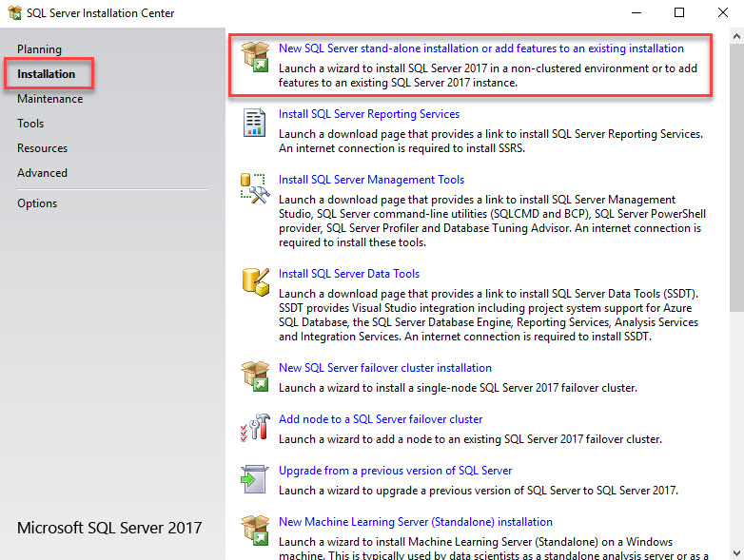
Task: Open the Options page
Action: pos(37,203)
